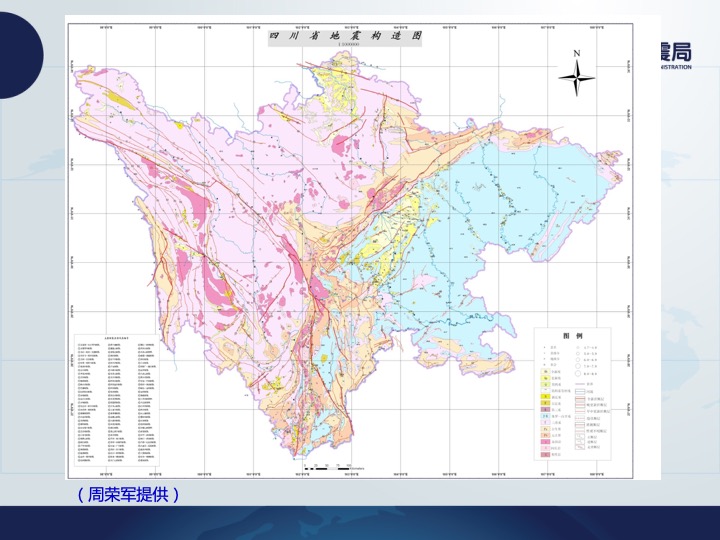720x540 pixels.
Task: Click the north compass rose
Action: click(577, 77)
